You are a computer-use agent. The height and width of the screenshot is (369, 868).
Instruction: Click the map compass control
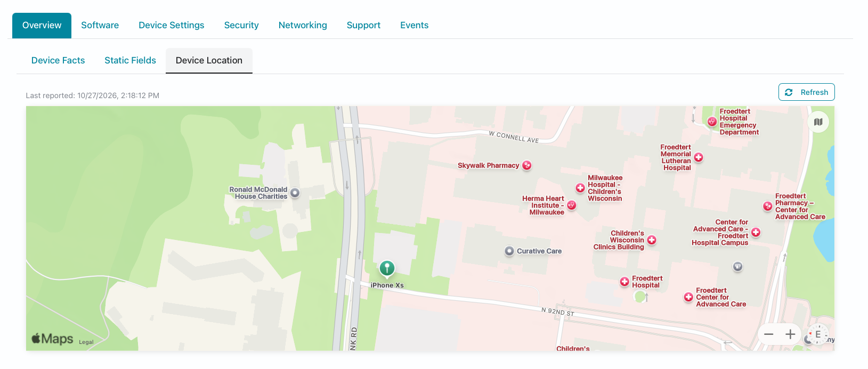coord(818,334)
